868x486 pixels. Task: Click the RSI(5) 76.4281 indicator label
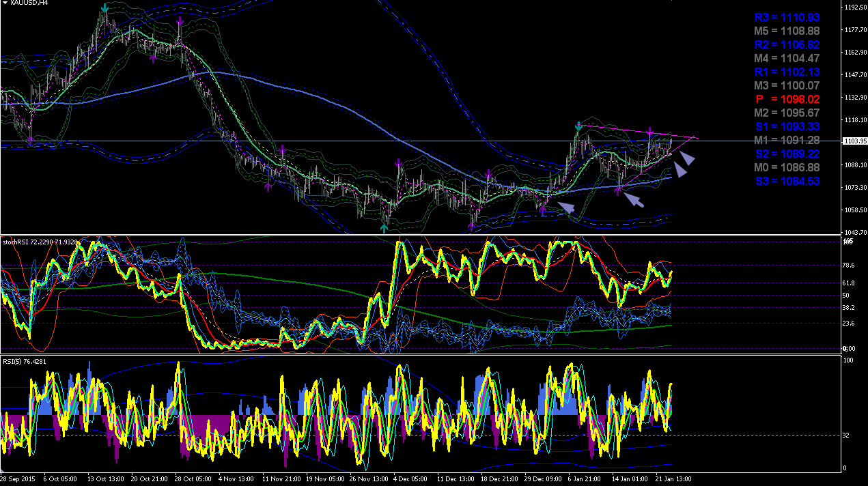click(x=26, y=361)
